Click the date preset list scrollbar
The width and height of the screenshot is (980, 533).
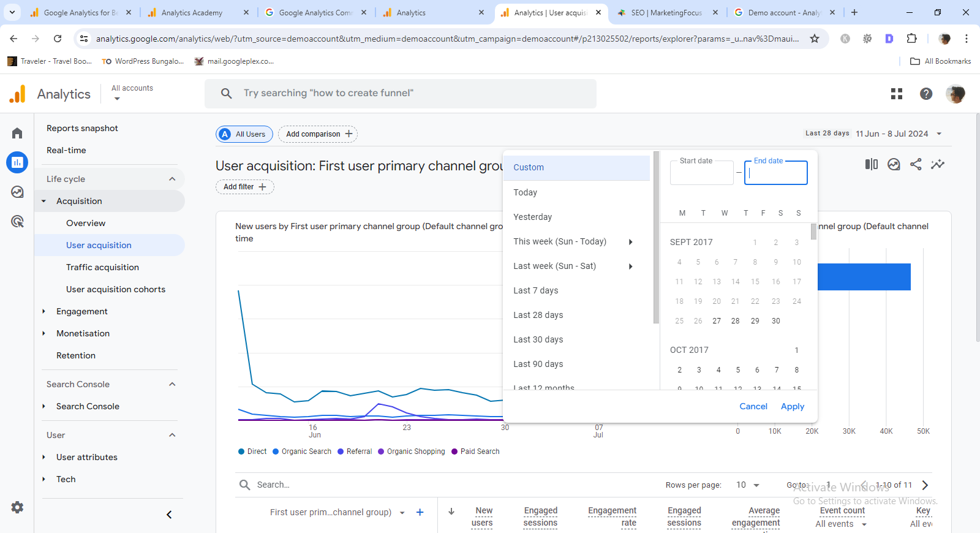tap(656, 237)
